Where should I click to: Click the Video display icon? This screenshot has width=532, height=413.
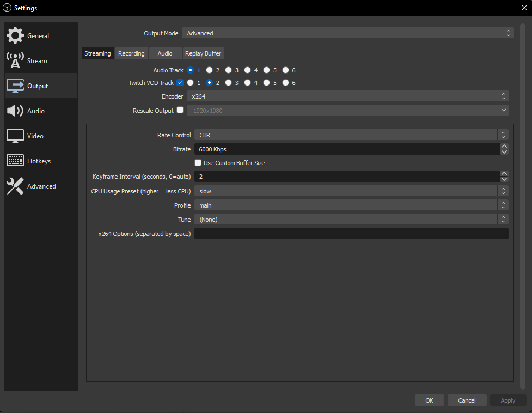15,136
